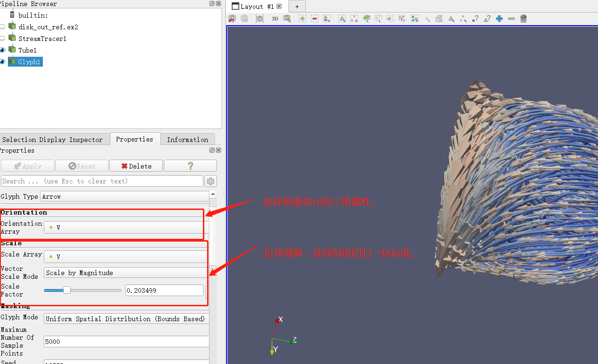The height and width of the screenshot is (364, 598).
Task: Make disk_out_ref.ex2 visible
Action: (3, 26)
